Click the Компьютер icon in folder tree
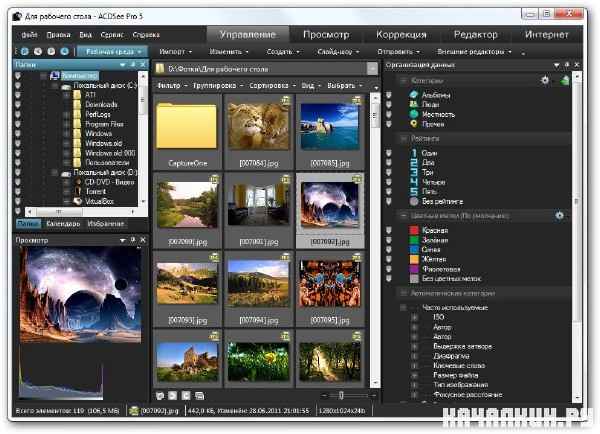Image resolution: width=600 pixels, height=434 pixels. point(55,76)
